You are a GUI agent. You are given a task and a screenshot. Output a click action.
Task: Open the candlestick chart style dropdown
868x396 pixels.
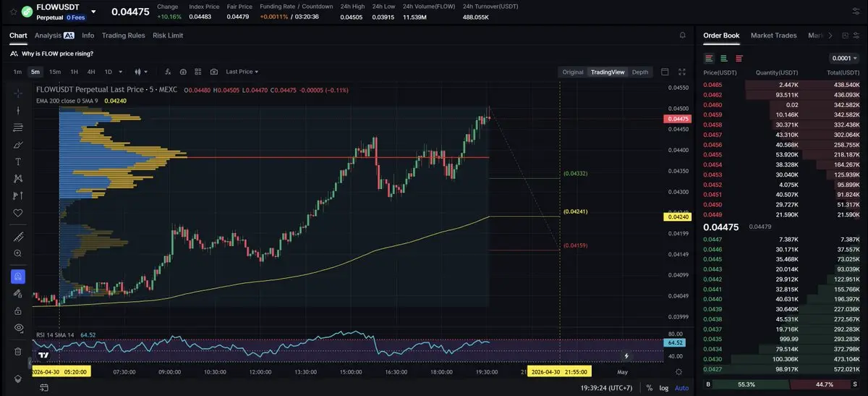click(x=141, y=72)
